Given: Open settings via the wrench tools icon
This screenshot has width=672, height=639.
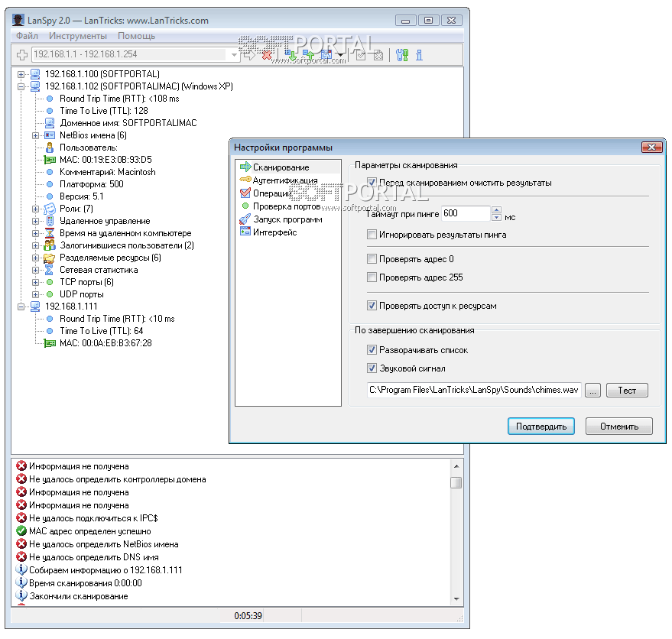Looking at the screenshot, I should click(x=402, y=55).
